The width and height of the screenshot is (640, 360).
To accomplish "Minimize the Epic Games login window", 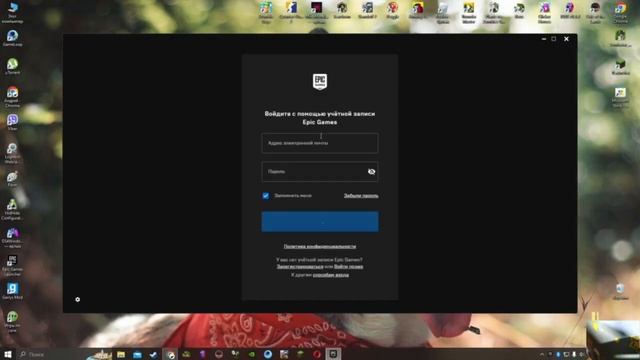I will 544,39.
